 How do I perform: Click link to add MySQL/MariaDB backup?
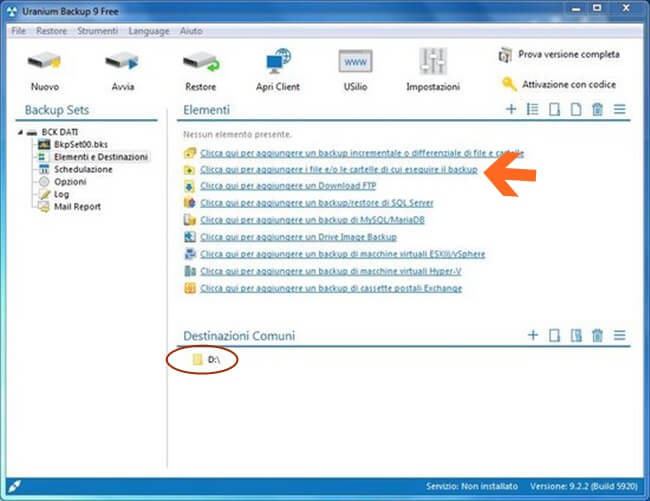coord(312,220)
